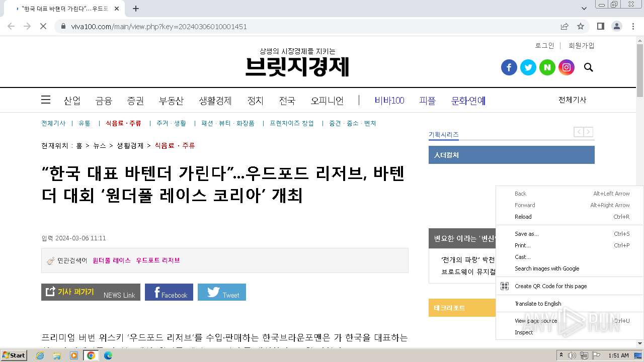
Task: Click the 로그인 link
Action: [x=544, y=45]
